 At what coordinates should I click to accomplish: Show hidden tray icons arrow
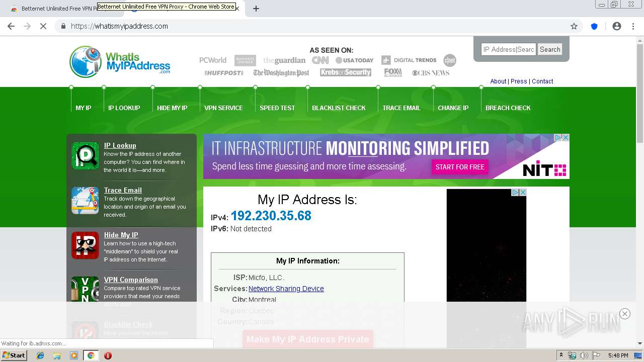[x=561, y=355]
